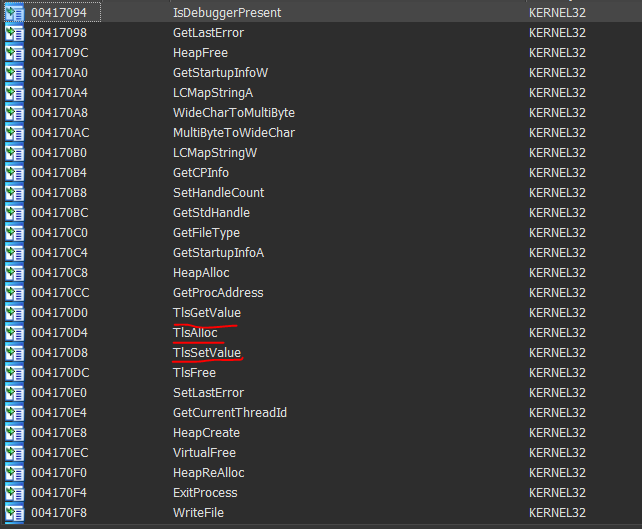Select the HeapAlloc function name
The image size is (642, 529).
coord(201,273)
